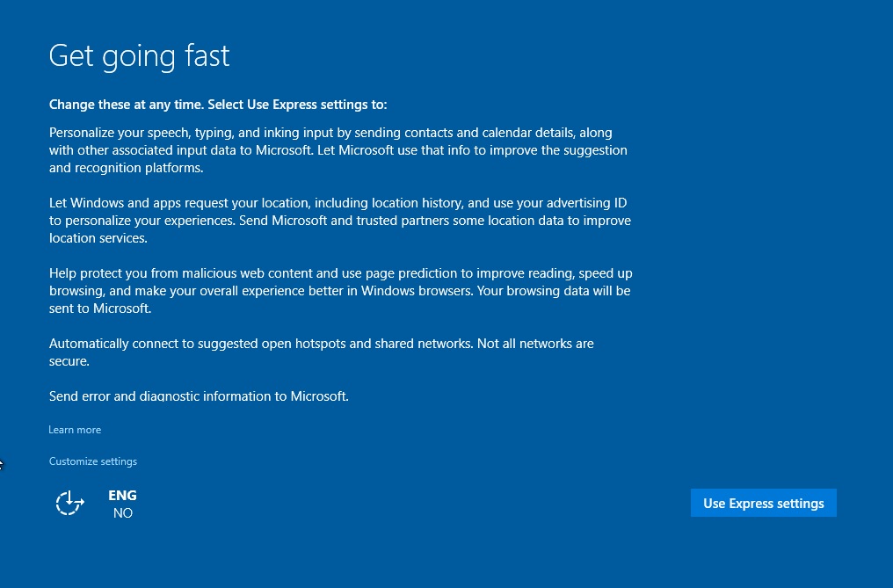Click the 'Automatically connect to suggested' paragraph

point(321,352)
